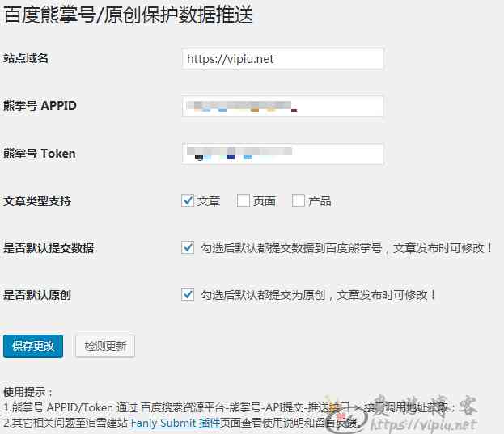Enable the 页面 post type checkbox
The image size is (504, 434).
coord(244,200)
